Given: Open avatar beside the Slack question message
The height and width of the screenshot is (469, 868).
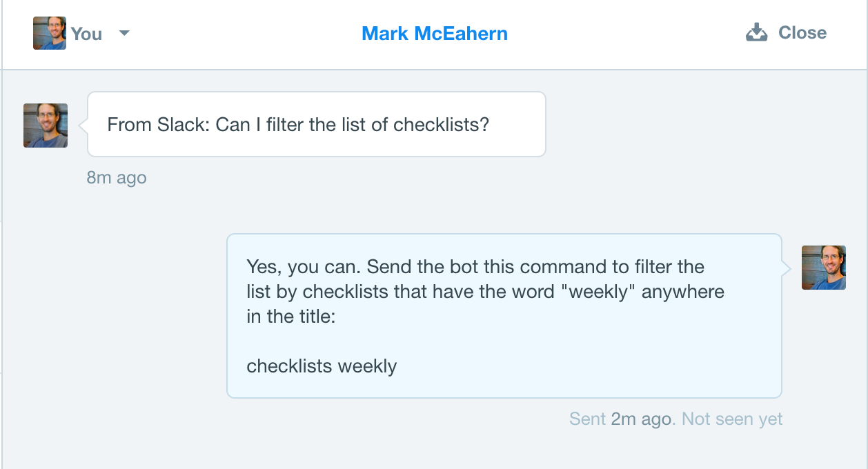Looking at the screenshot, I should [x=46, y=126].
